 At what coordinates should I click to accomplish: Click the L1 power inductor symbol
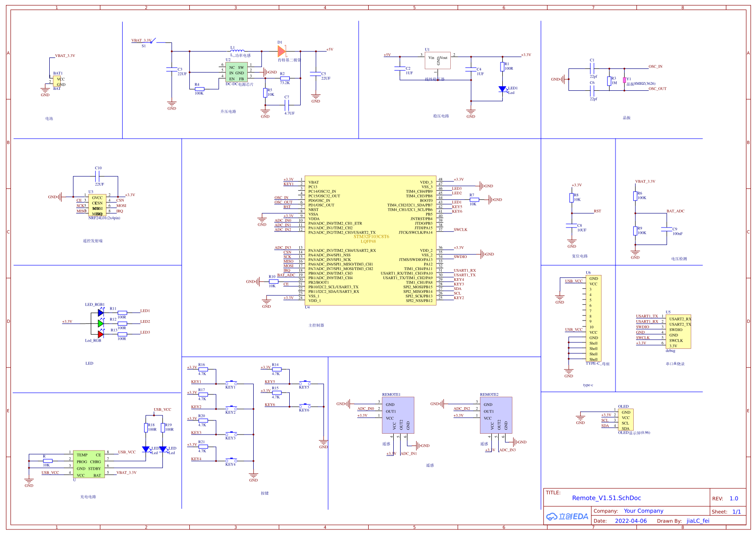pyautogui.click(x=238, y=50)
